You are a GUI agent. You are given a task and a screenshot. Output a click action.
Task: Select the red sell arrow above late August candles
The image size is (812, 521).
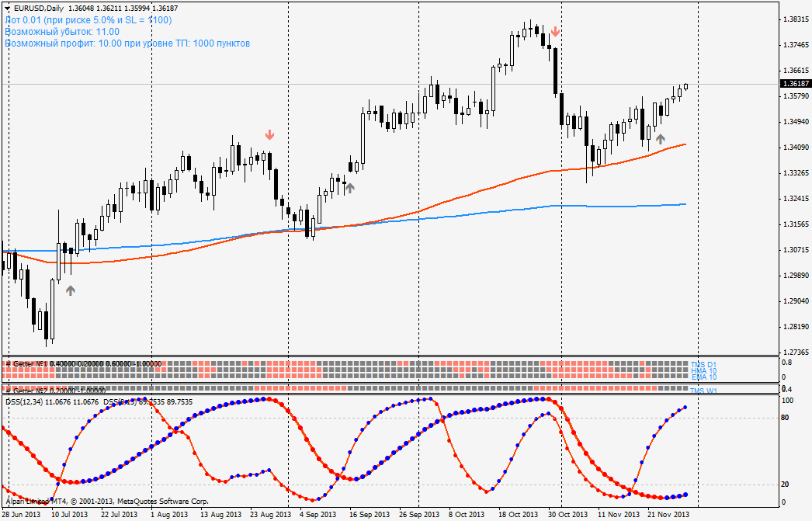269,135
